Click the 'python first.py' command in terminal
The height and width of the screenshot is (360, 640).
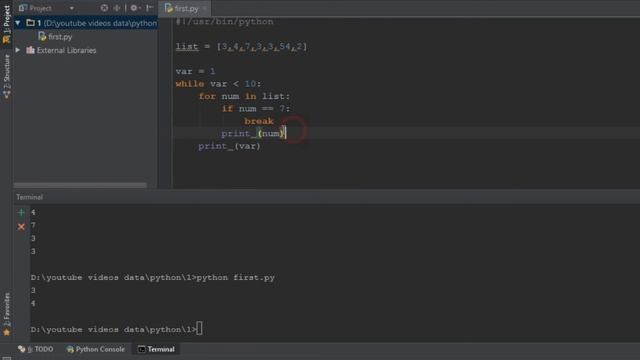(x=236, y=278)
